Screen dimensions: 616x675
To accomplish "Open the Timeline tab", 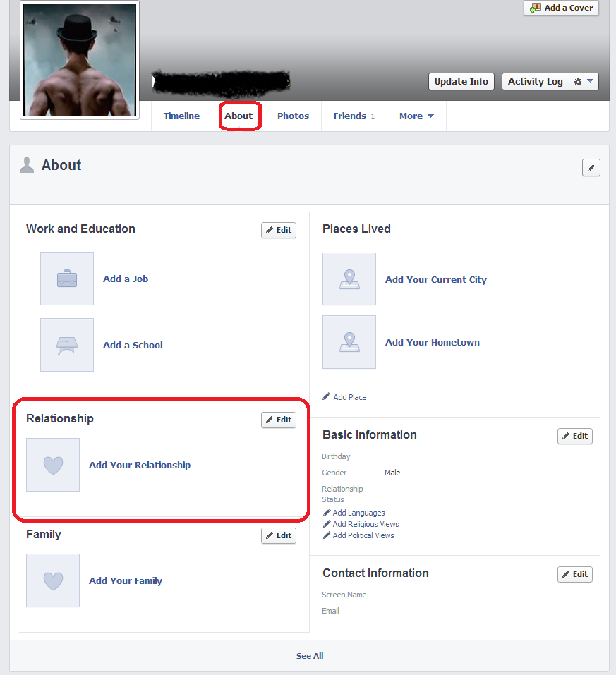I will (x=181, y=116).
